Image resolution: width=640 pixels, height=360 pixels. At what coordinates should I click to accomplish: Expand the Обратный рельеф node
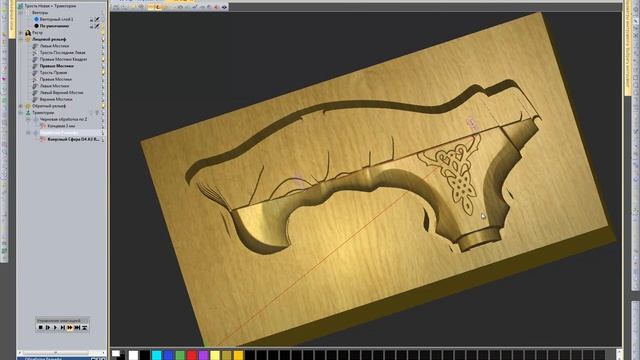tap(21, 106)
